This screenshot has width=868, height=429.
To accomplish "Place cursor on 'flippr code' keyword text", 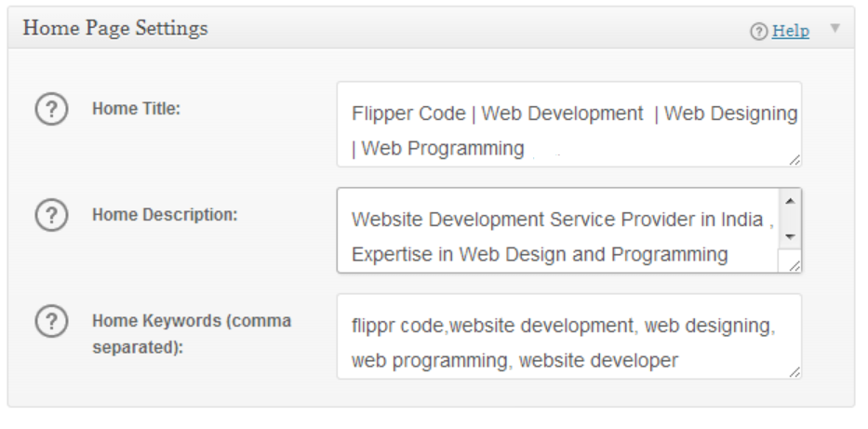I will tap(398, 326).
